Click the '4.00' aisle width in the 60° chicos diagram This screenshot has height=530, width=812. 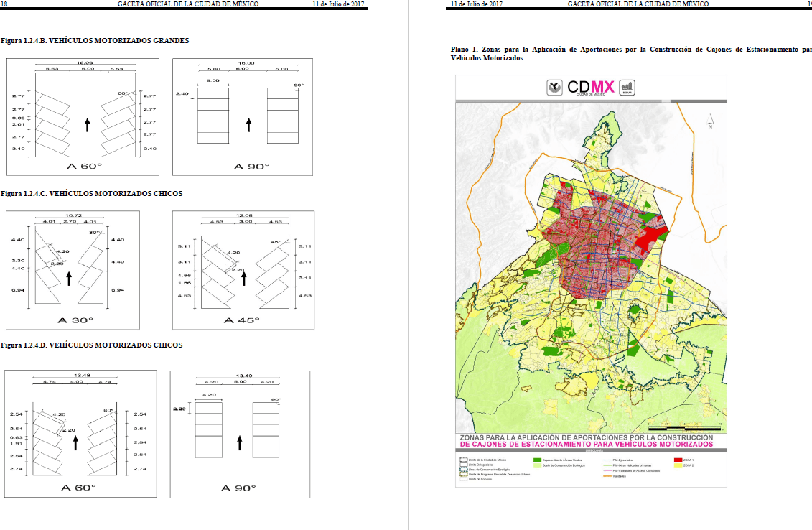tap(77, 382)
